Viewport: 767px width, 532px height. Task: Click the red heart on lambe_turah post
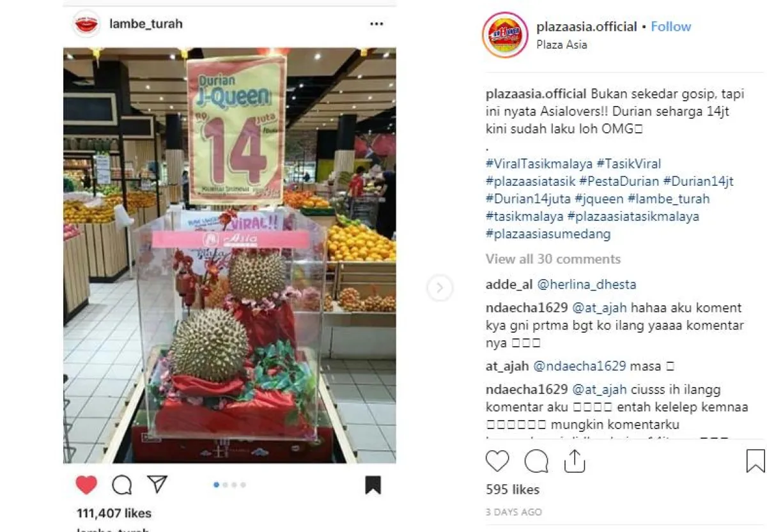click(x=86, y=485)
